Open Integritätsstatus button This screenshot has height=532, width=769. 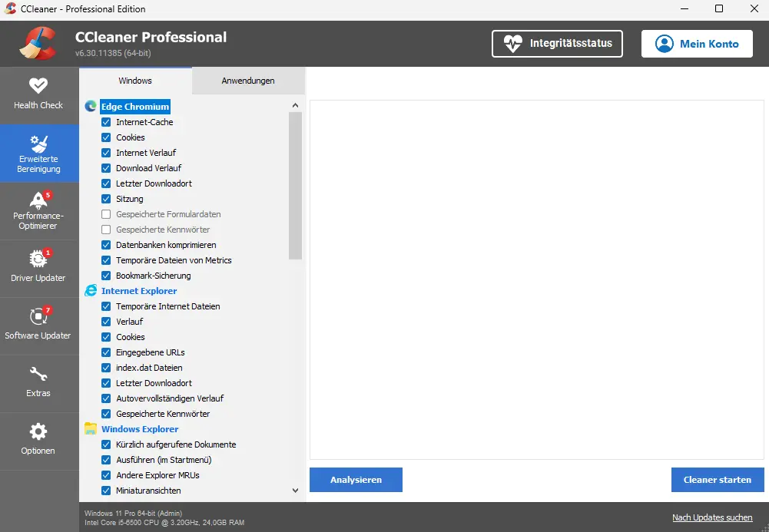click(x=557, y=44)
